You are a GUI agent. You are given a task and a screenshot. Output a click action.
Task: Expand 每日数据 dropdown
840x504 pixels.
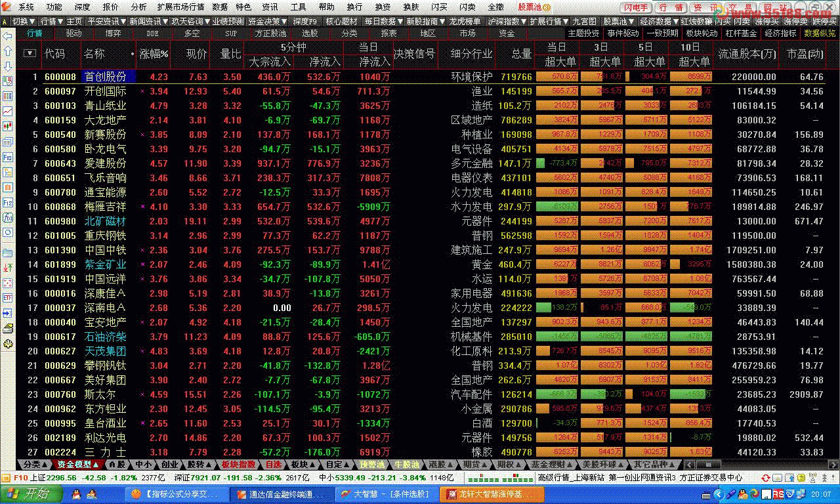click(385, 21)
